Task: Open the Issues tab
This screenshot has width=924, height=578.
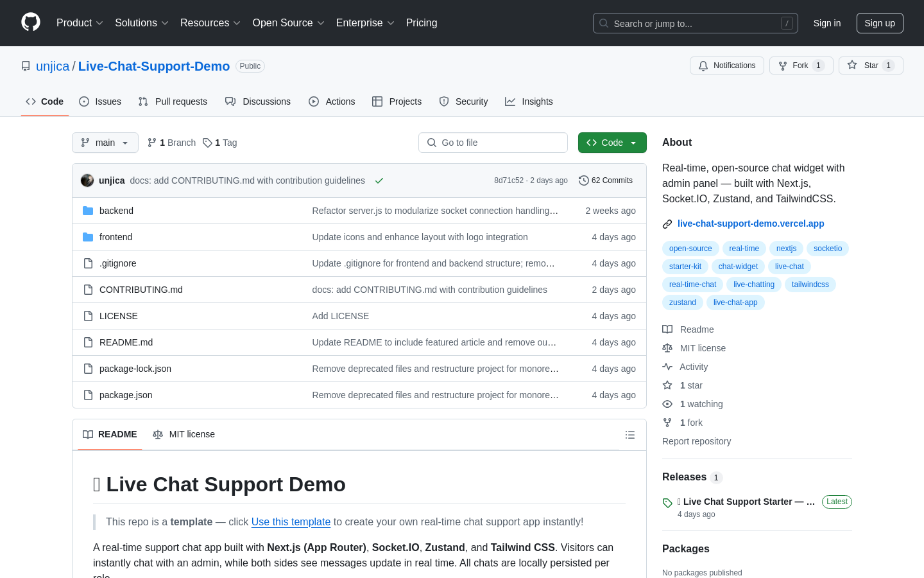Action: [100, 101]
